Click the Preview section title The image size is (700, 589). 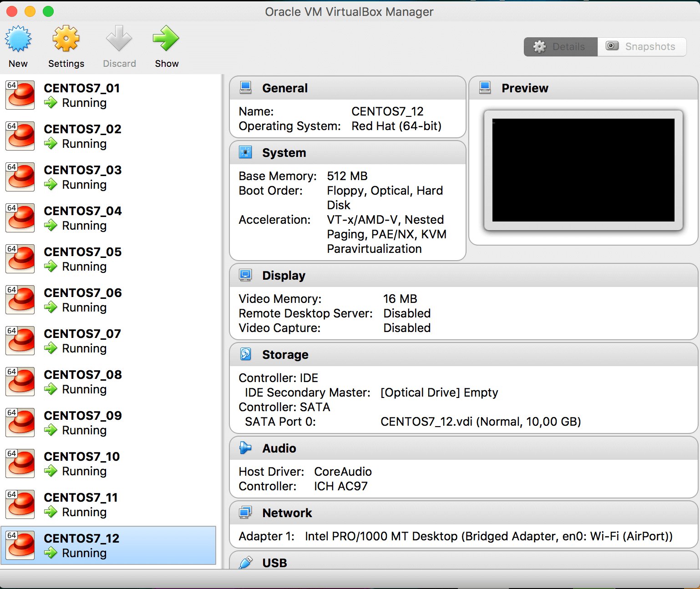click(525, 88)
